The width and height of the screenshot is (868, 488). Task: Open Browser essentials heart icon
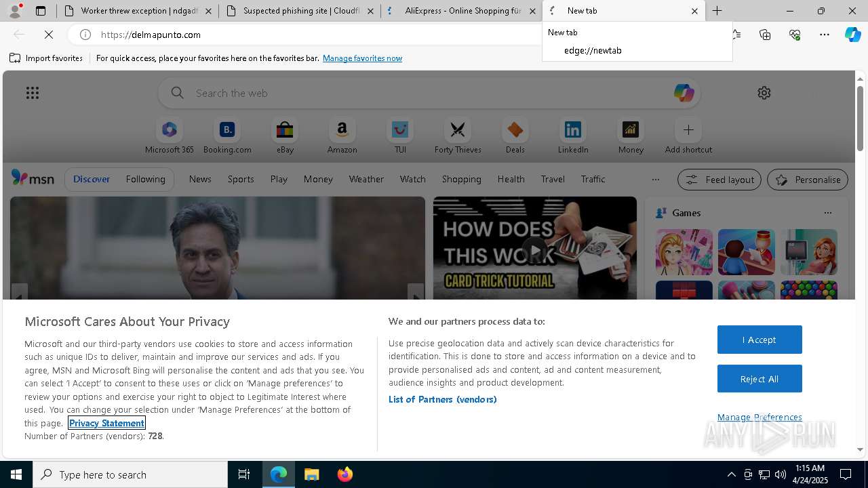pos(795,35)
